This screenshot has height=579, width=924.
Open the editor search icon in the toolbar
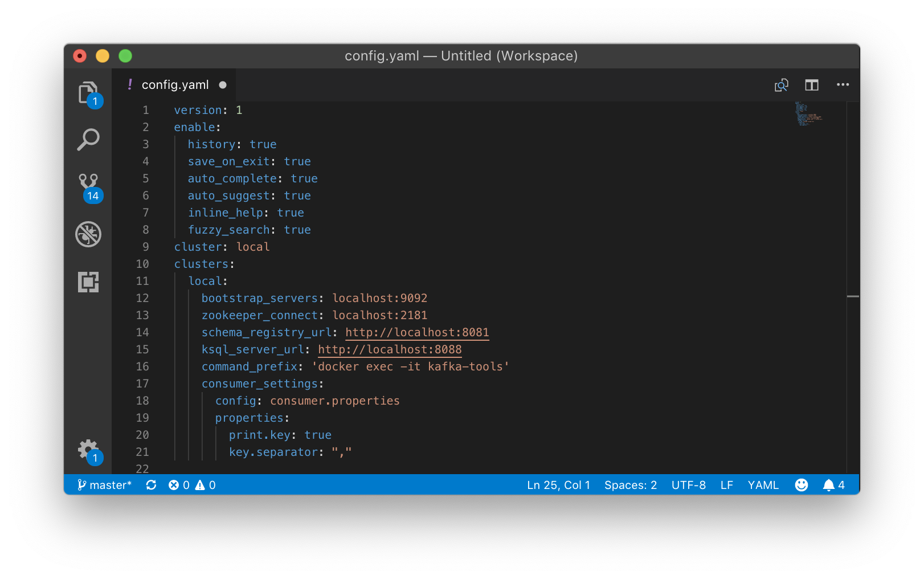tap(782, 84)
